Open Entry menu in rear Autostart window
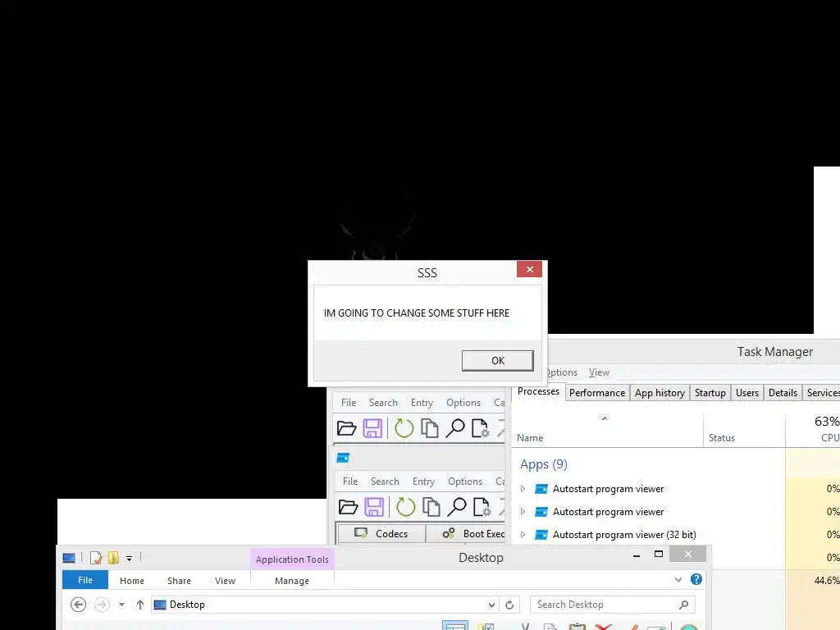840x630 pixels. coord(422,402)
